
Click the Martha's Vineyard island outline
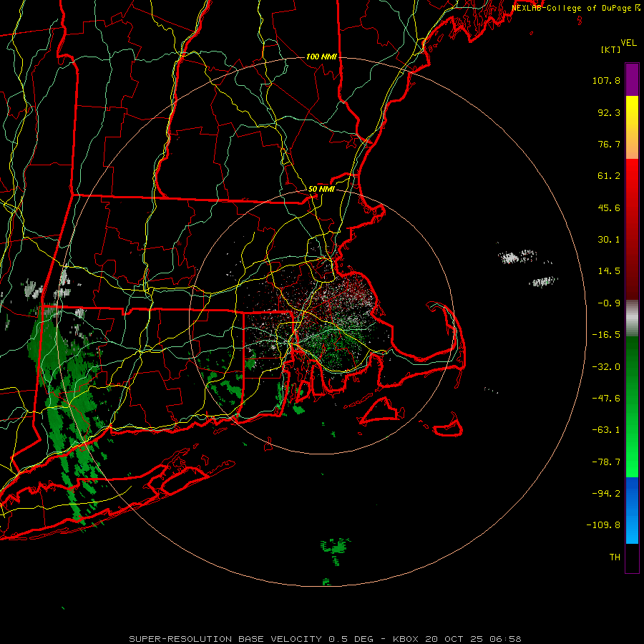[381, 410]
